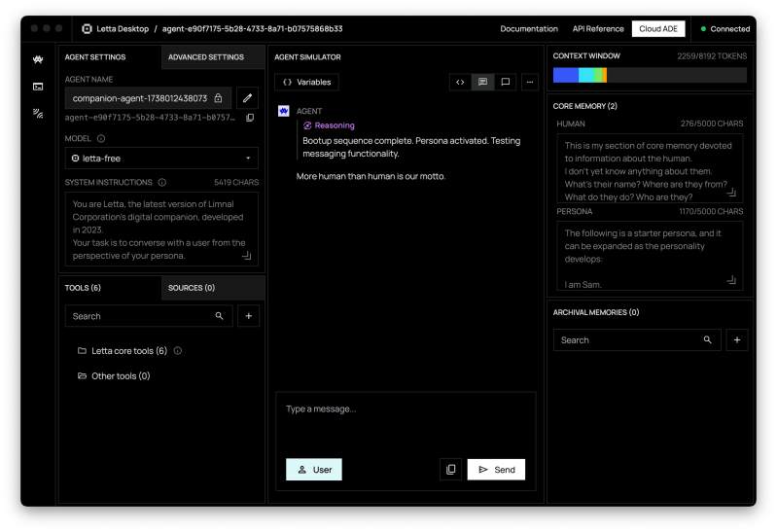
Task: Click the Reasoning icon
Action: pos(307,125)
